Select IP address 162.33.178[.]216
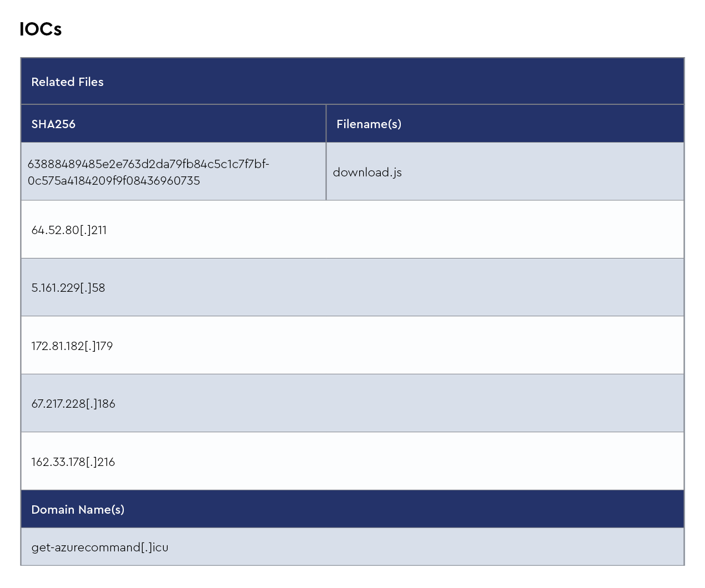Screen dimensions: 705x588 click(x=73, y=462)
